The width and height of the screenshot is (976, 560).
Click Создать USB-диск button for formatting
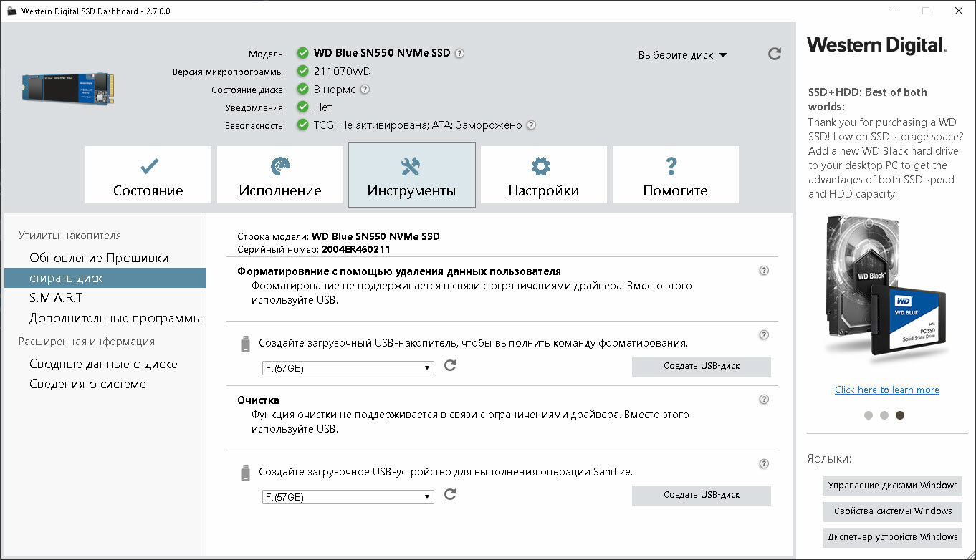[x=701, y=366]
